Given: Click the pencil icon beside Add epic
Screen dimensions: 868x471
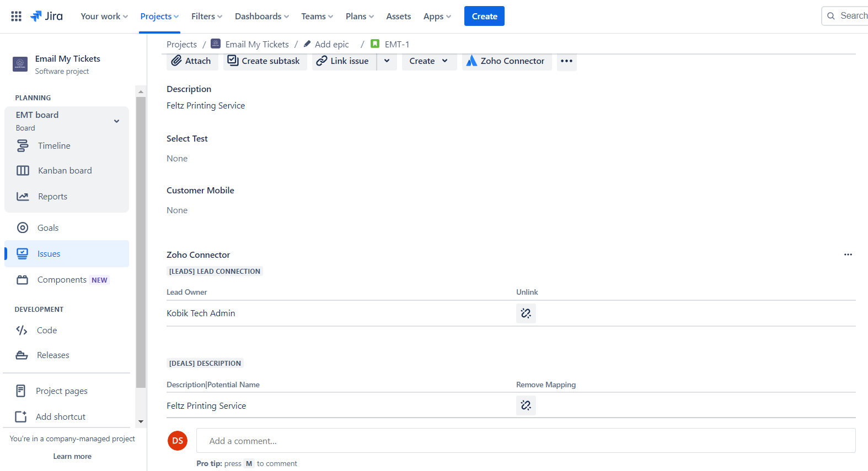Looking at the screenshot, I should click(x=307, y=44).
